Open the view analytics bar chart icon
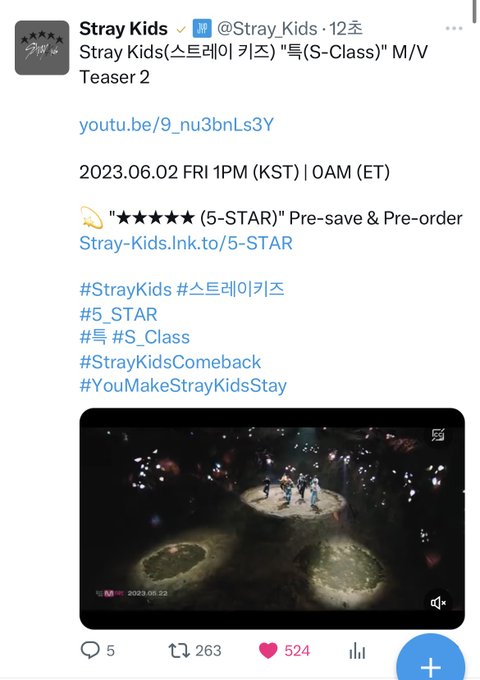 pos(357,651)
